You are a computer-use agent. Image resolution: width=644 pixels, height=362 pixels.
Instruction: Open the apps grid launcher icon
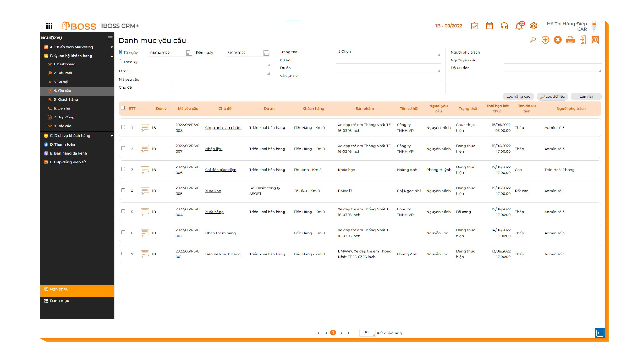click(49, 26)
